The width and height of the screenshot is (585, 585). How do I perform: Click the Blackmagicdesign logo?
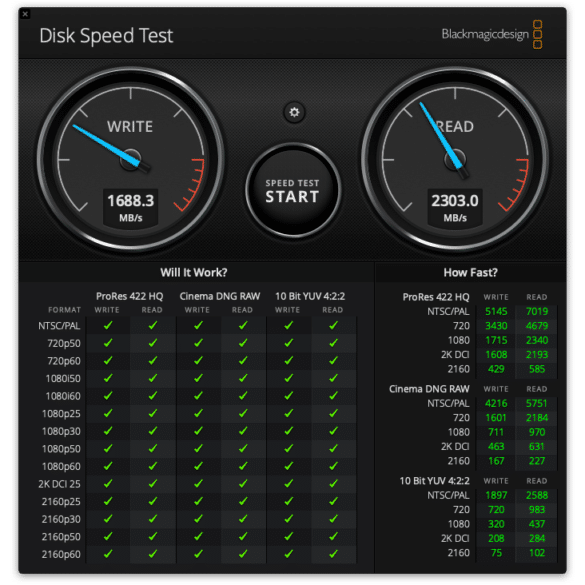point(491,34)
